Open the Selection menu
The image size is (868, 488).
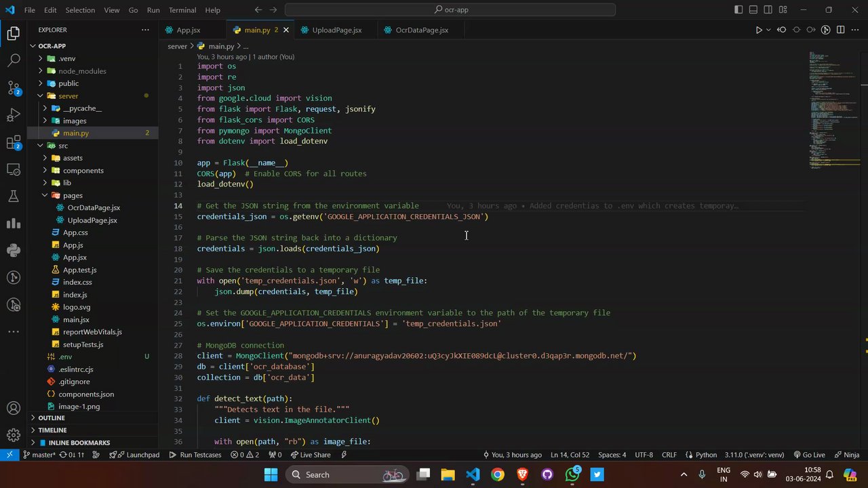[x=80, y=10]
